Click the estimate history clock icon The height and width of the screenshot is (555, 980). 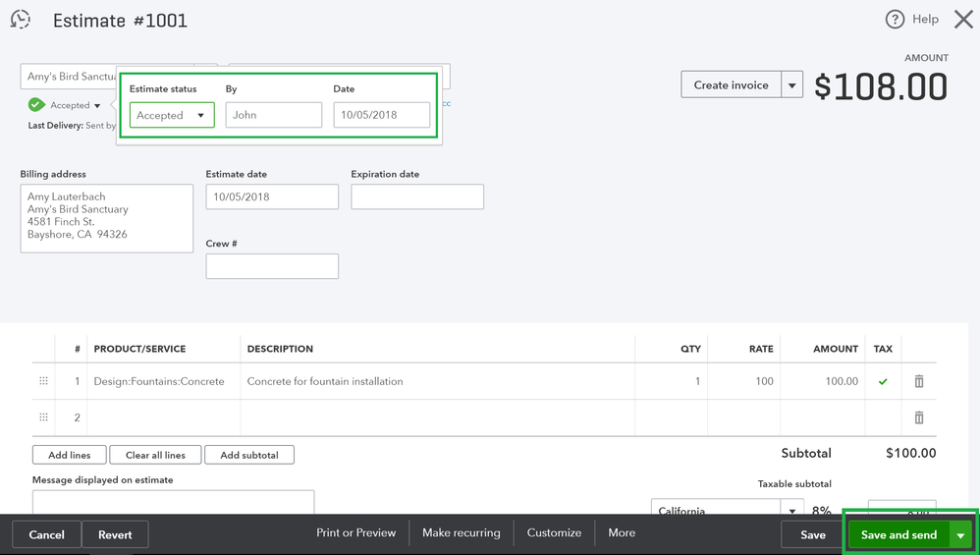click(x=21, y=20)
